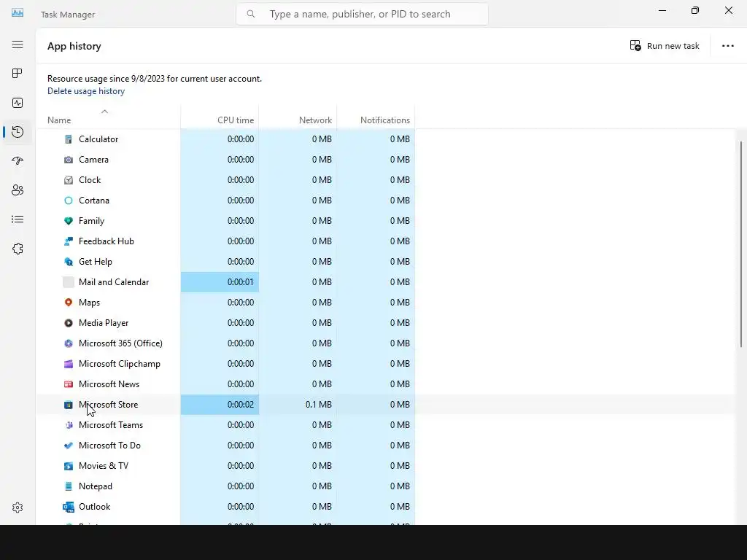
Task: Click Run new task button
Action: click(x=665, y=46)
